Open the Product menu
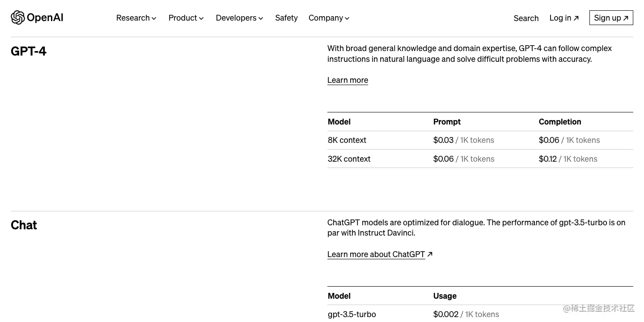The image size is (644, 322). click(186, 18)
